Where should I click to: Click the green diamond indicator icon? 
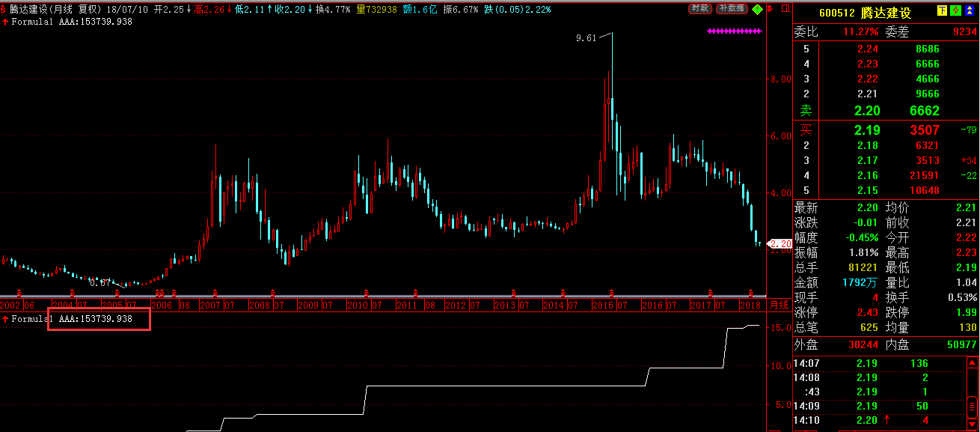758,9
